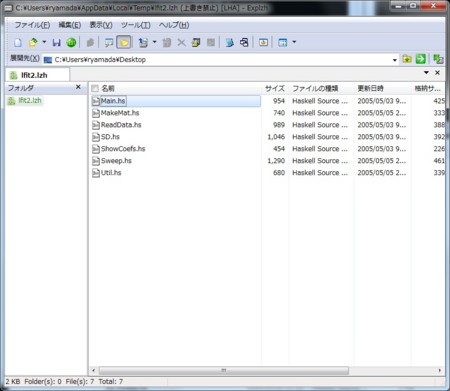Click the window layout toolbar icon
Image resolution: width=450 pixels, height=391 pixels.
pyautogui.click(x=283, y=42)
